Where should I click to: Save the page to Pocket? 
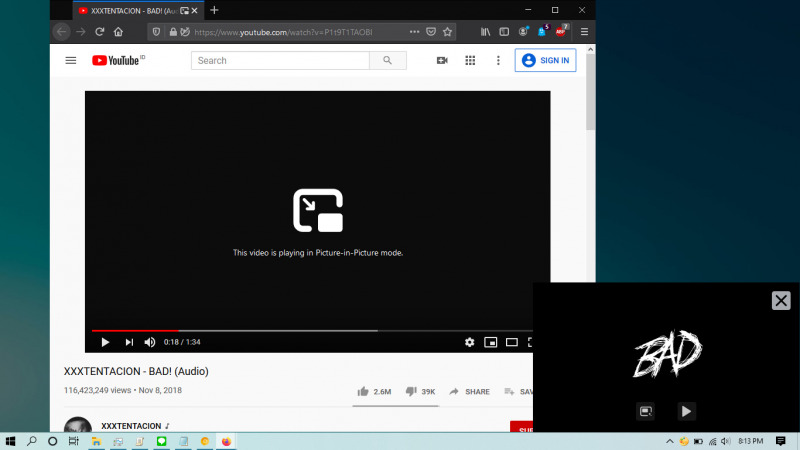pyautogui.click(x=431, y=32)
